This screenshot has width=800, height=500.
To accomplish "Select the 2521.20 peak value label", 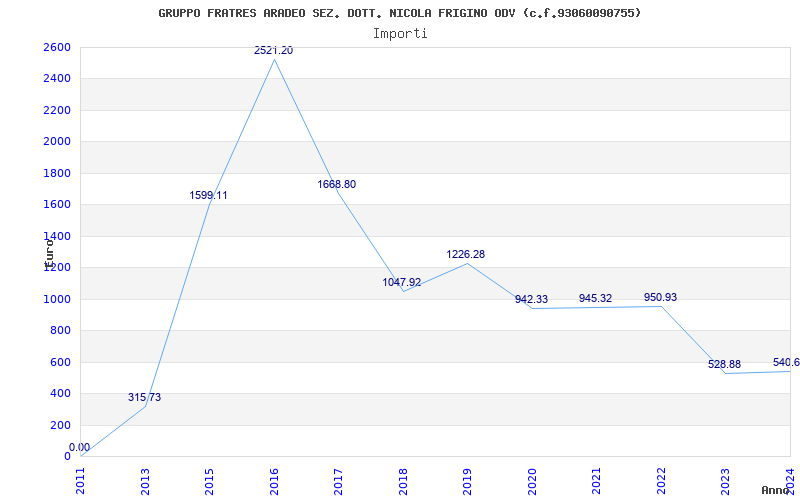I will coord(273,51).
